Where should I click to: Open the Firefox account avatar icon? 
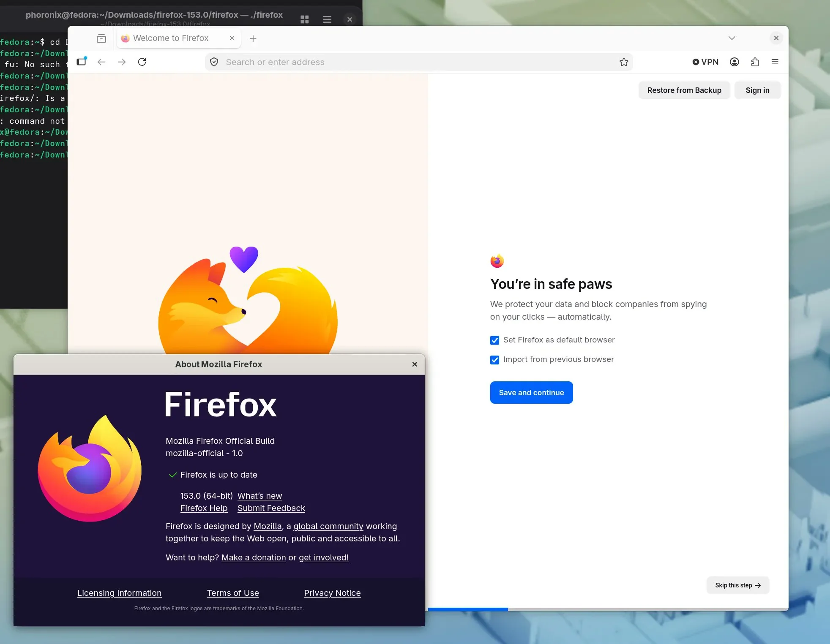734,62
